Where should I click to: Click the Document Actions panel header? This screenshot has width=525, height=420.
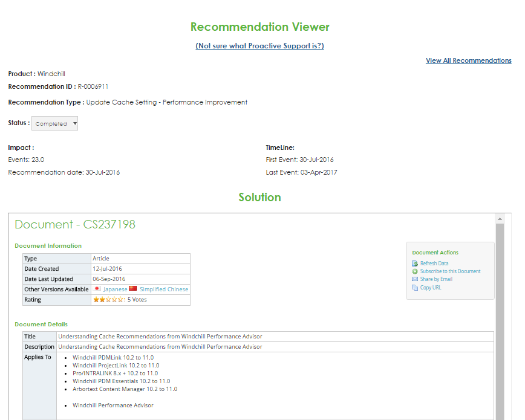tap(435, 253)
